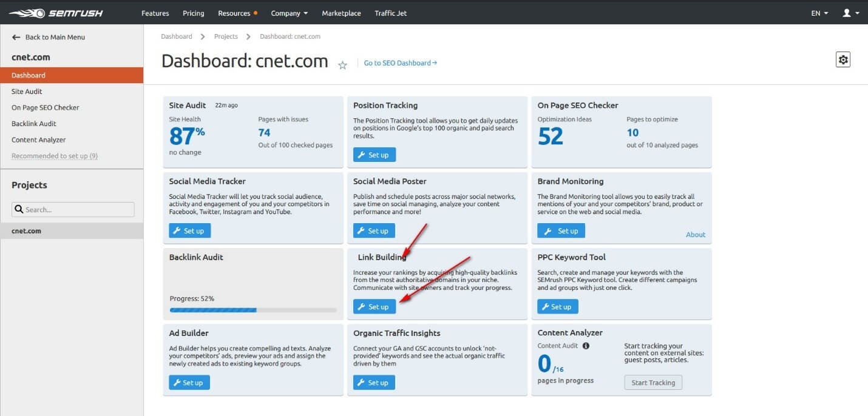
Task: Set up PPC Keyword Tool
Action: [558, 307]
